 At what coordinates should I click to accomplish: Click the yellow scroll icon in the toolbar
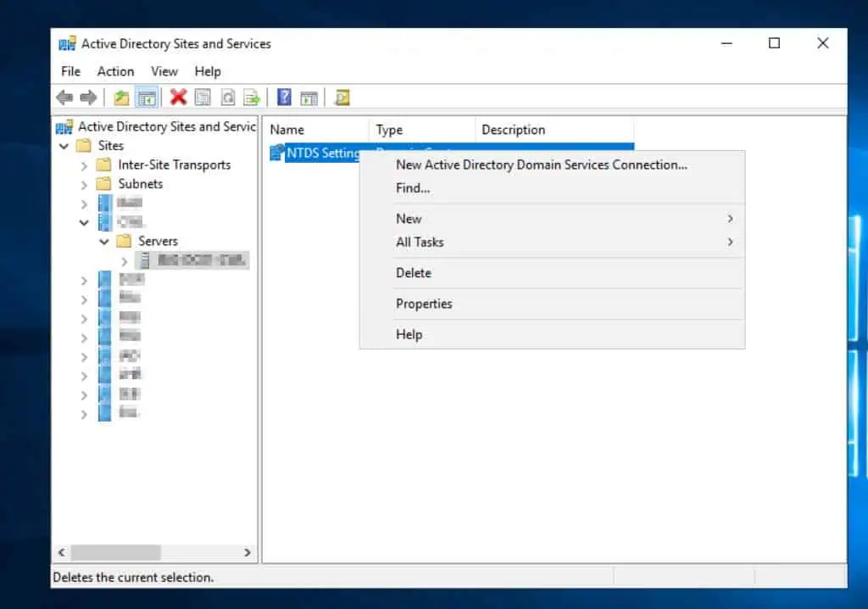pos(342,98)
